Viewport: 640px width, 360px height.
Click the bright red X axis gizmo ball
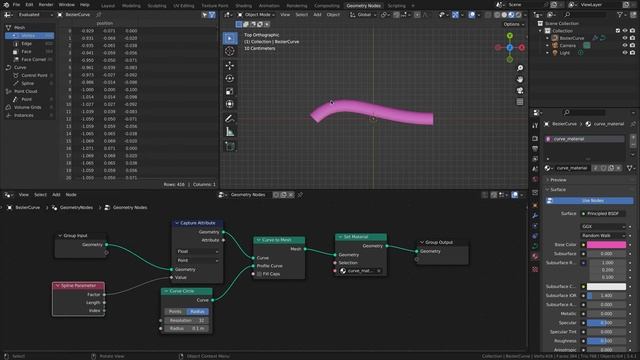[522, 48]
